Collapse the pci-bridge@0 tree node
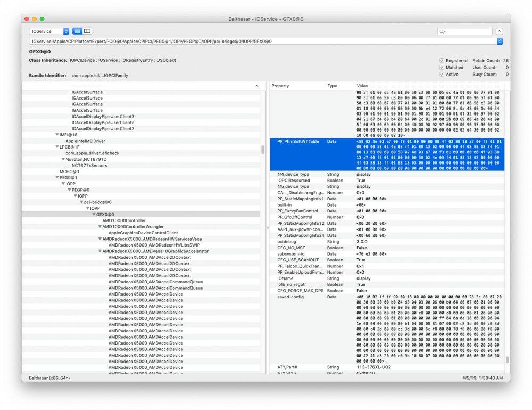Image resolution: width=532 pixels, height=410 pixels. pyautogui.click(x=81, y=202)
